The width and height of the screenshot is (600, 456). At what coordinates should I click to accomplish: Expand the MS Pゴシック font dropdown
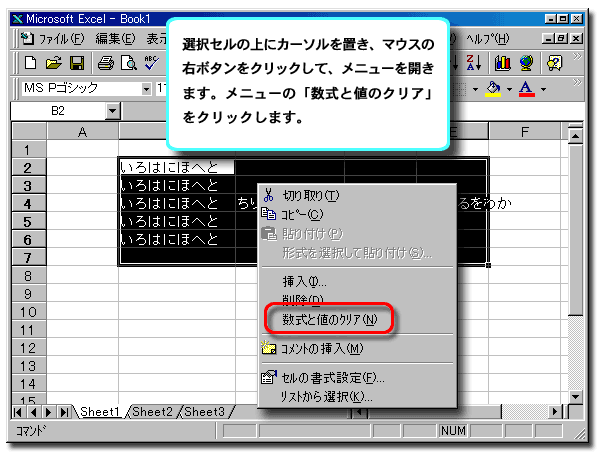pos(146,89)
